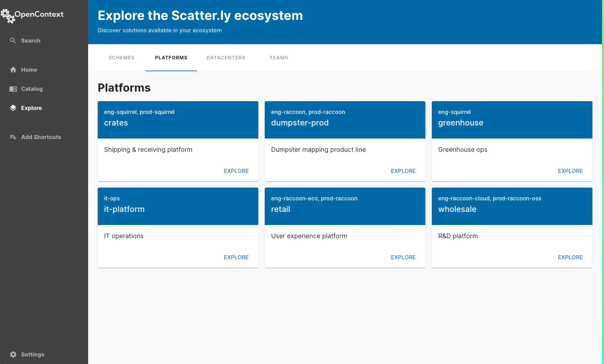Click 'Discover solutions available in your ecosystem' subtitle

(159, 30)
